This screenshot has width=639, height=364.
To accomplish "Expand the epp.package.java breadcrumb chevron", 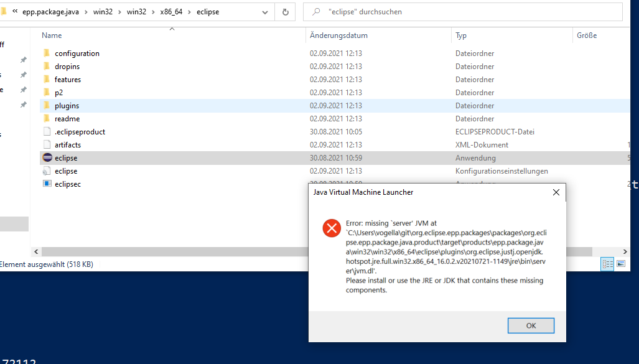I will [86, 12].
